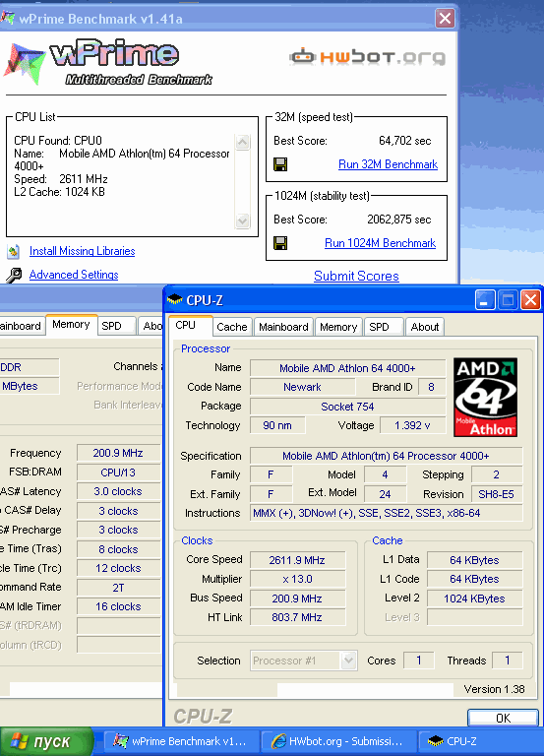Image resolution: width=544 pixels, height=756 pixels.
Task: Click 32M Best Score 64,702 sec
Action: tap(404, 141)
